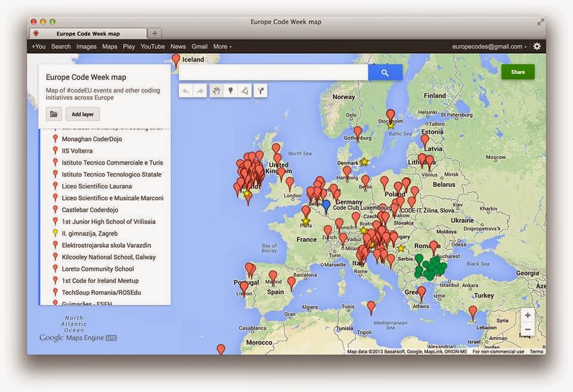
Task: Open europecodes@gmail.com account dropdown
Action: point(489,47)
